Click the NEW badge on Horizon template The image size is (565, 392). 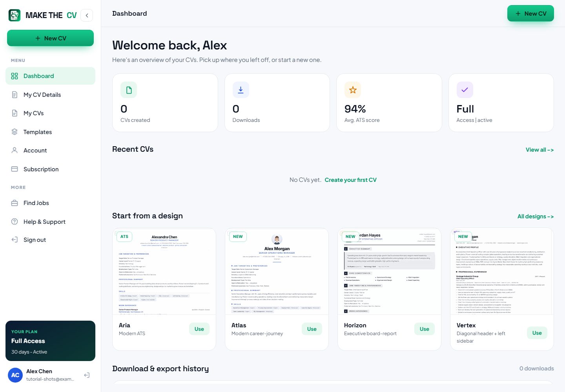(x=350, y=236)
